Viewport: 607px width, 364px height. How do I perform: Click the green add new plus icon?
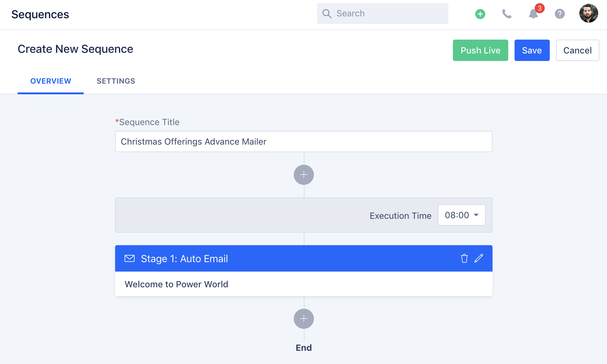[480, 14]
